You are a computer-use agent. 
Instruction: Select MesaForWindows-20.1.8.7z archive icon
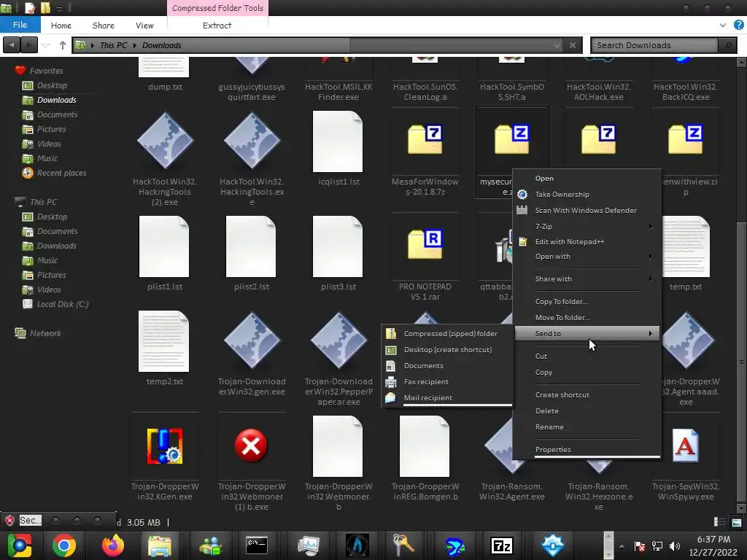click(425, 139)
